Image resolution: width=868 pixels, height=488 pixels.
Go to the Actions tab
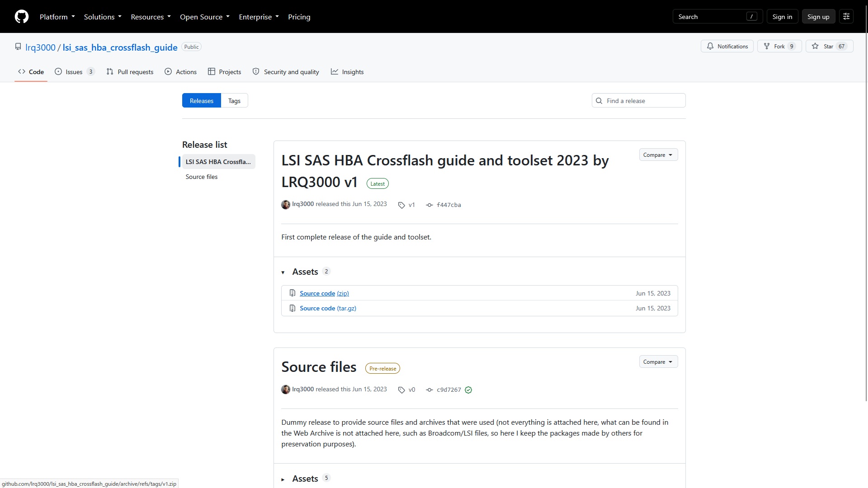coord(181,72)
